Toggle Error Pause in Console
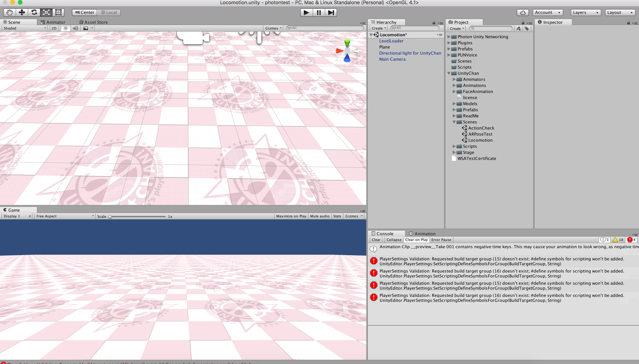639x364 pixels. click(x=441, y=239)
